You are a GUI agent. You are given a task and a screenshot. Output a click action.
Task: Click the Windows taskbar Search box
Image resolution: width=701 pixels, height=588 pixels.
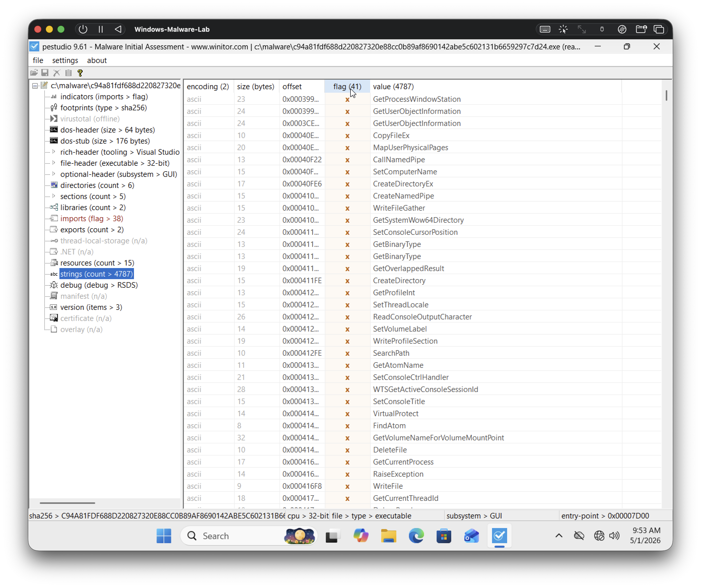tap(249, 536)
